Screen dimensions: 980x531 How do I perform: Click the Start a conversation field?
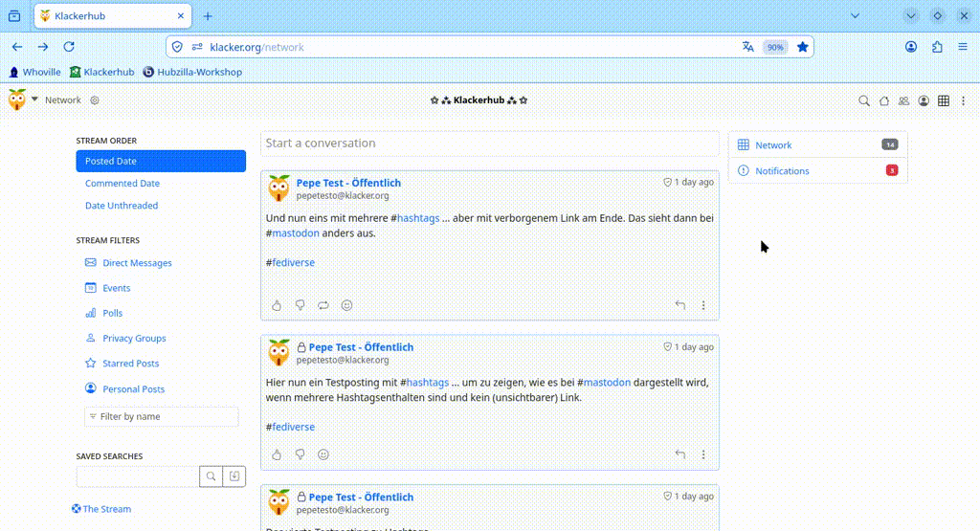pos(489,144)
